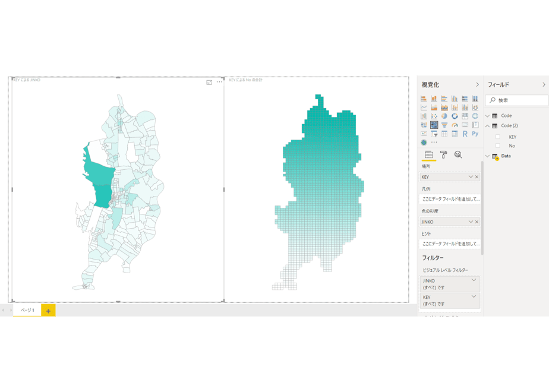This screenshot has height=392, width=549.
Task: Expand the Data table
Action: 487,156
